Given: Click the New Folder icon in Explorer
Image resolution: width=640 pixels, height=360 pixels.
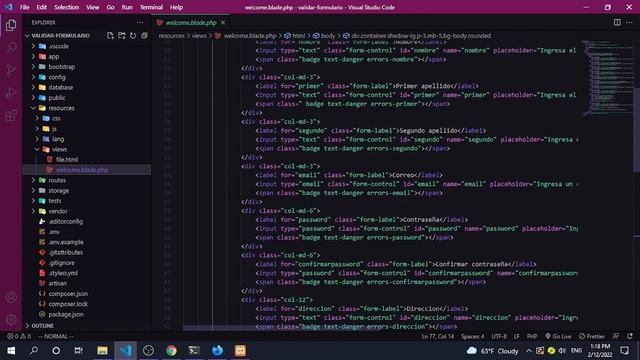Looking at the screenshot, I should click(122, 36).
